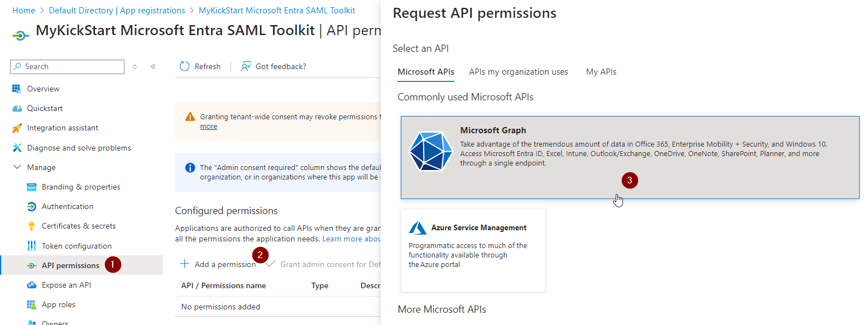Select the Microsoft Graph API tile
Image resolution: width=868 pixels, height=325 pixels.
(629, 157)
